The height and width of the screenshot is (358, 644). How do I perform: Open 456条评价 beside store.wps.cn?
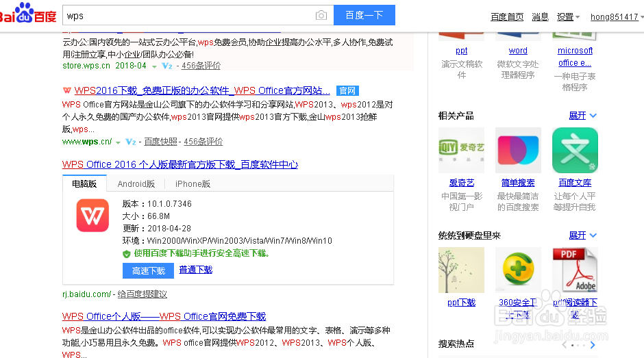click(x=201, y=66)
